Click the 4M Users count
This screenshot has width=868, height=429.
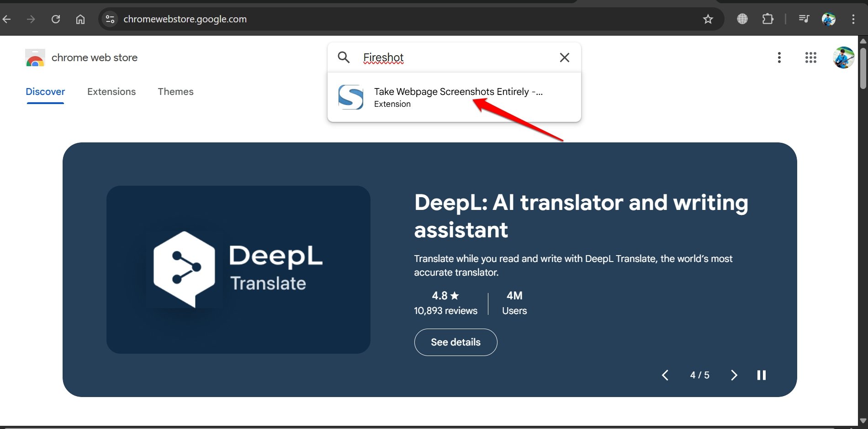[514, 303]
